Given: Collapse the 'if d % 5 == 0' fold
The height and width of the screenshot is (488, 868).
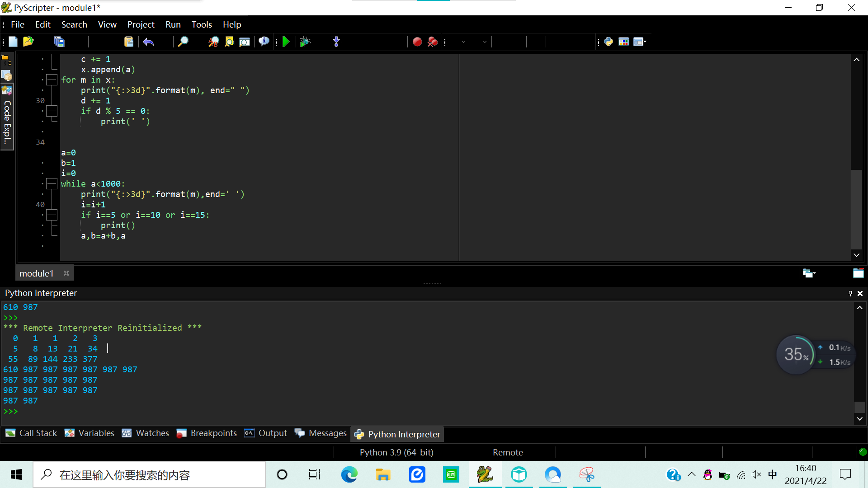Looking at the screenshot, I should pyautogui.click(x=52, y=111).
